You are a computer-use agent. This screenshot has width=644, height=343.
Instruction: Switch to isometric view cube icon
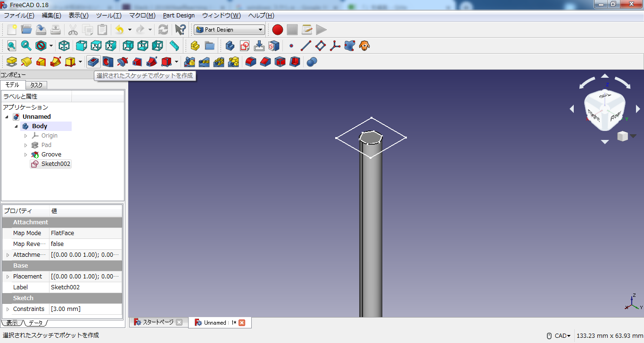tap(64, 46)
